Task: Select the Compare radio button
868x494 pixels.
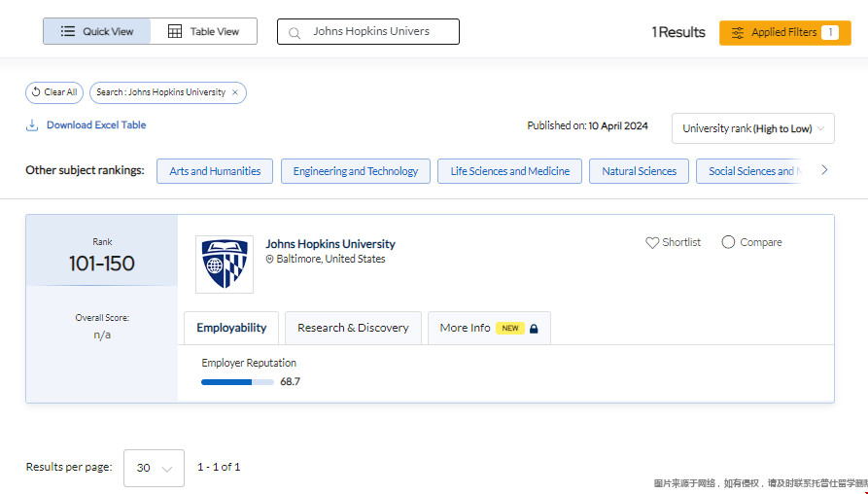Action: (x=728, y=242)
